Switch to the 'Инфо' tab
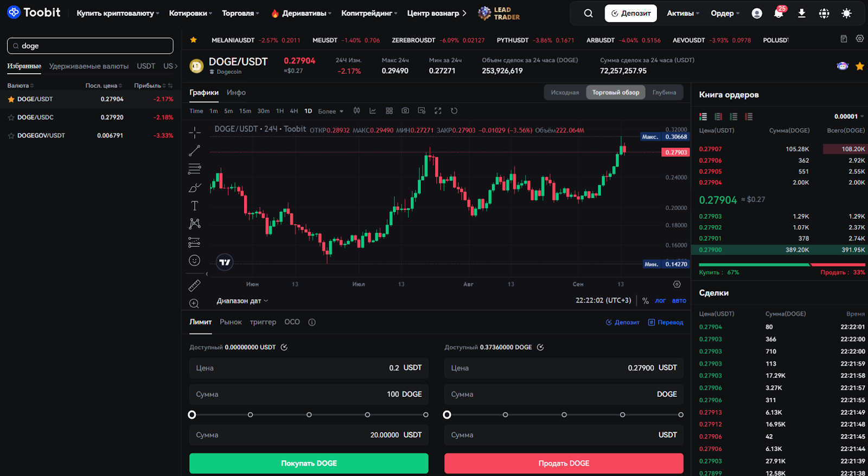 [x=236, y=92]
